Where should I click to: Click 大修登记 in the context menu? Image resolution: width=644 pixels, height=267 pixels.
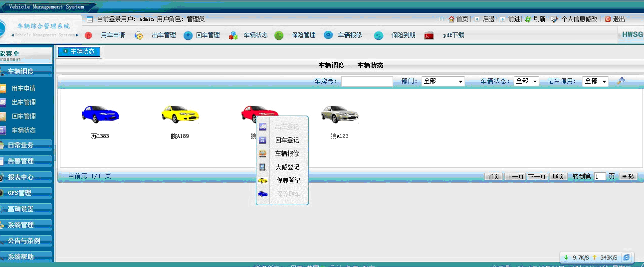pyautogui.click(x=287, y=167)
